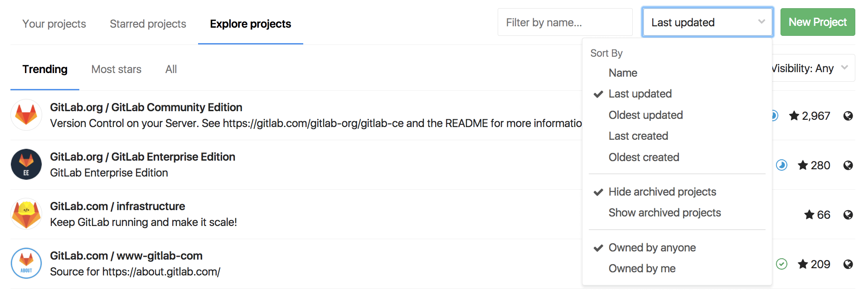Sort projects by Name
The width and height of the screenshot is (868, 290).
623,73
